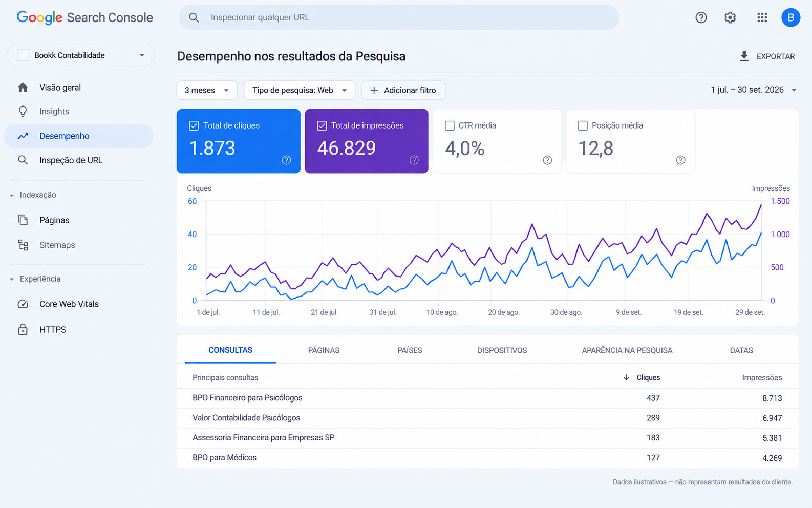Open help icon on Posição média card
Image resolution: width=812 pixels, height=508 pixels.
[680, 160]
